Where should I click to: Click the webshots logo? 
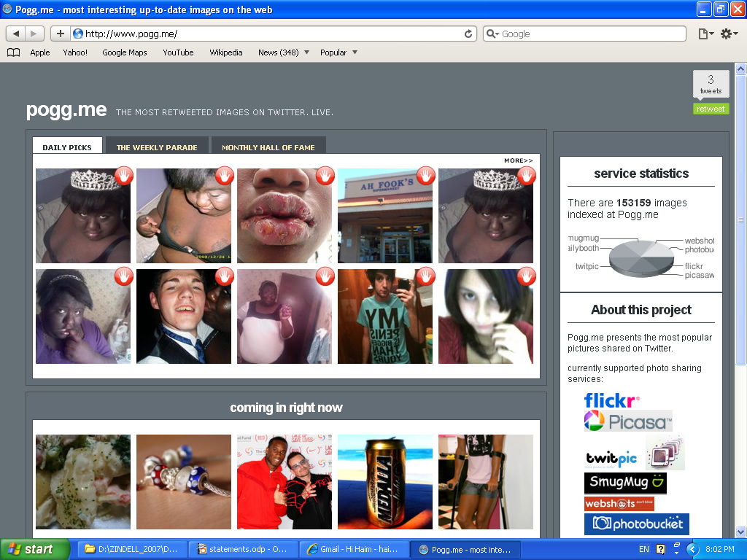(619, 503)
